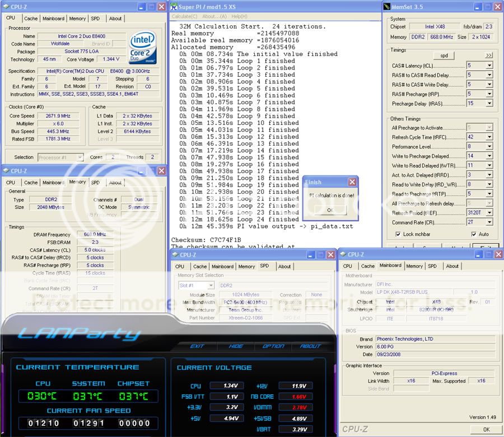
Task: Open the CAS# Latency (tCL) dropdown in MemSet
Action: click(x=489, y=66)
